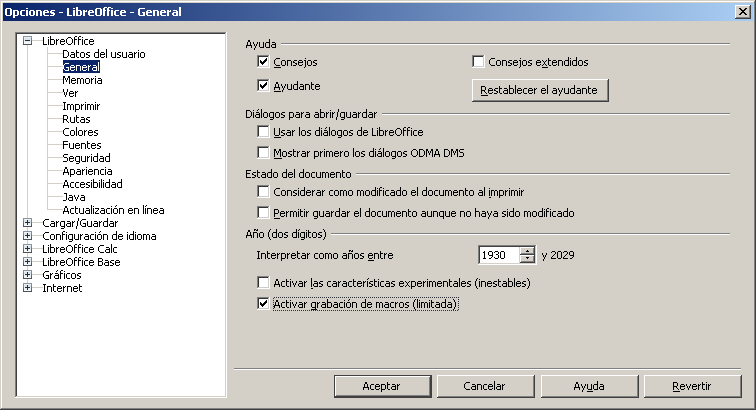Enable Permitir guardar el documento aunque no modificado

point(263,213)
